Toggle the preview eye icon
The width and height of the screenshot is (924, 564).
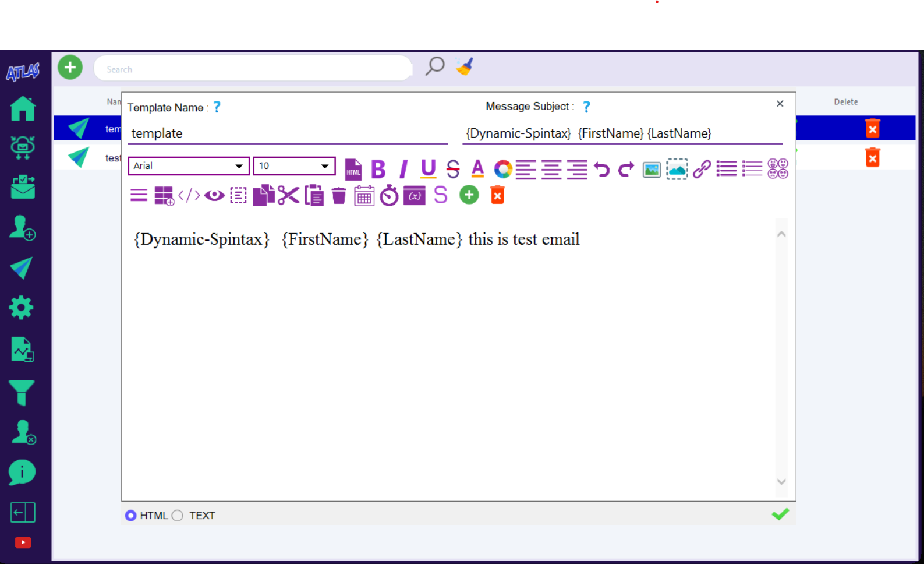(214, 195)
